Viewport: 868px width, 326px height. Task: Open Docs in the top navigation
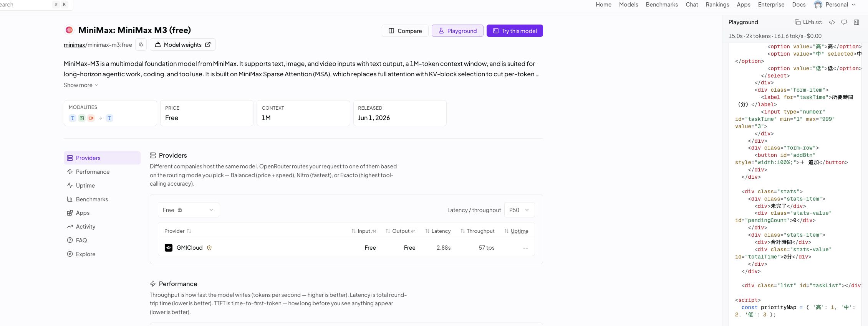[799, 5]
